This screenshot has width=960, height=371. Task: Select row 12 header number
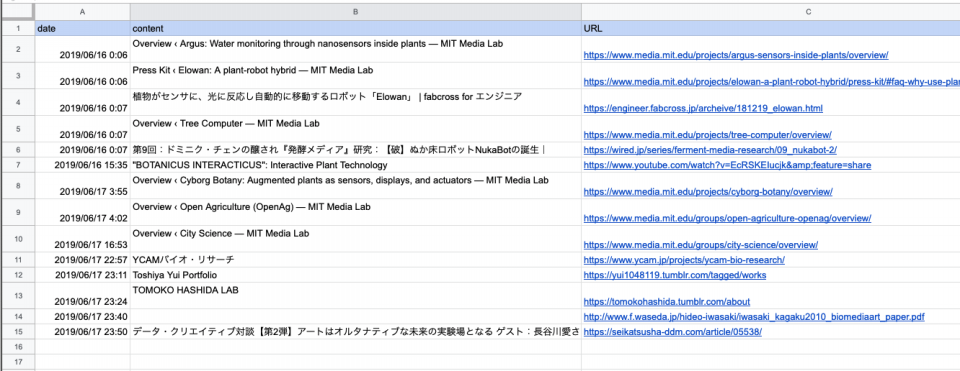[x=17, y=275]
